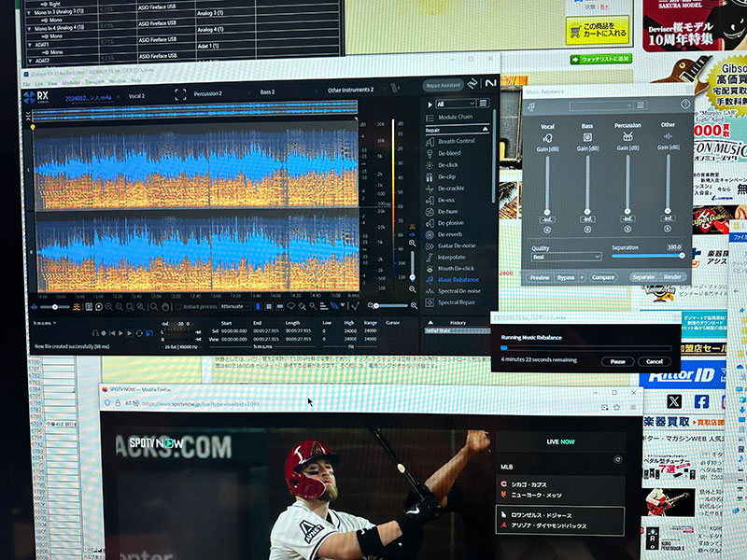Open the Music Rebalance preset dropdown
This screenshot has width=747, height=560.
click(x=600, y=105)
